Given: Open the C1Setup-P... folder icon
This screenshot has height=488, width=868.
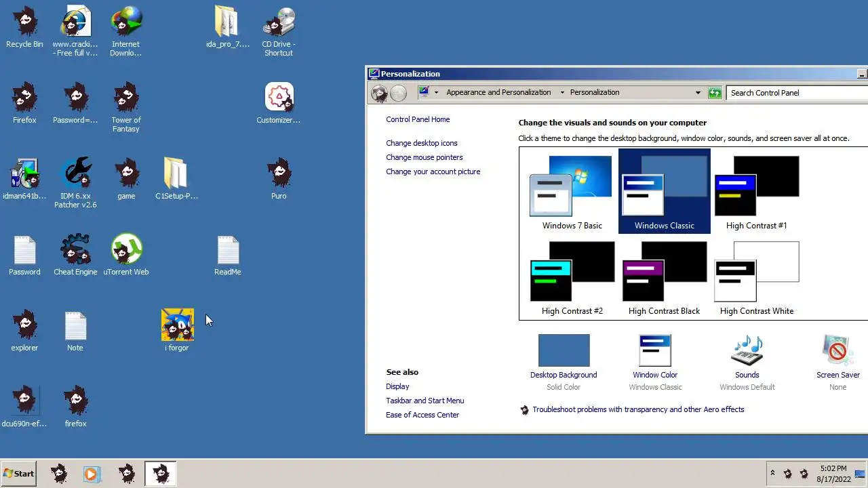Looking at the screenshot, I should pyautogui.click(x=176, y=180).
